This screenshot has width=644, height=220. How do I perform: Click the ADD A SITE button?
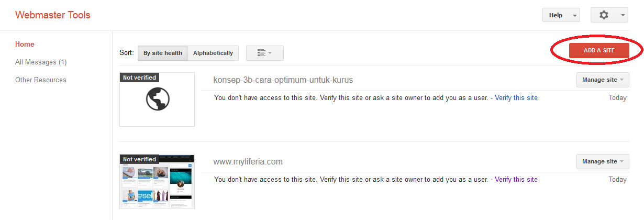pyautogui.click(x=599, y=50)
